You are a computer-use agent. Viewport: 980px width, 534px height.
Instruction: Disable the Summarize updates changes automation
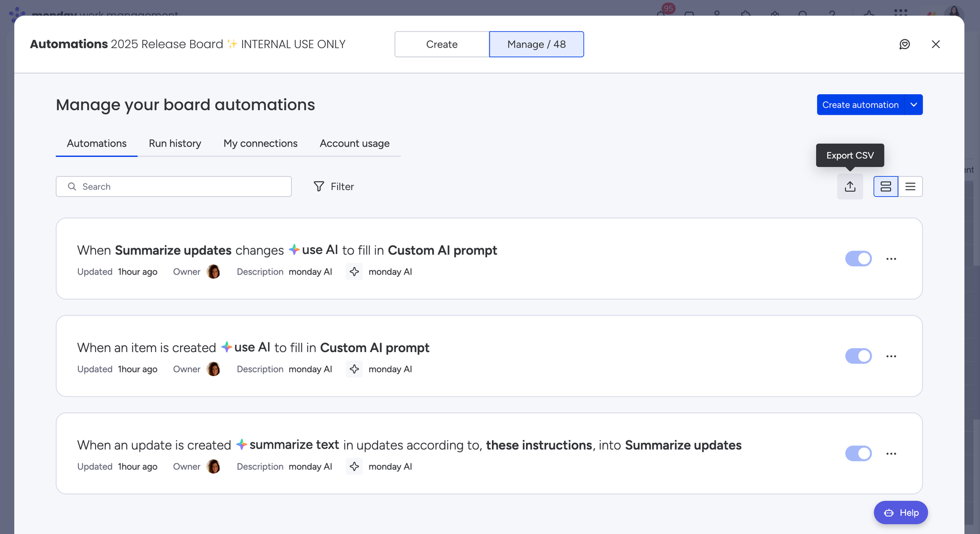pos(858,258)
